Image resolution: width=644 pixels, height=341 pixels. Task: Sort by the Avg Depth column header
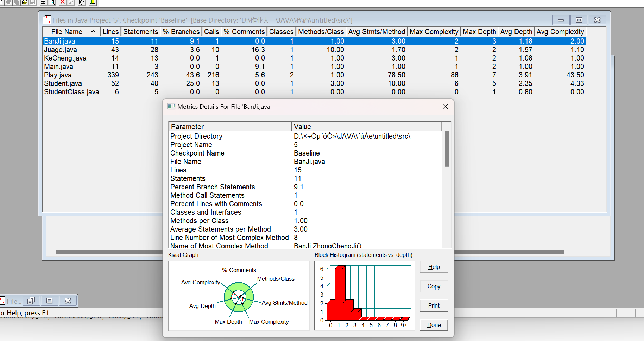click(516, 32)
